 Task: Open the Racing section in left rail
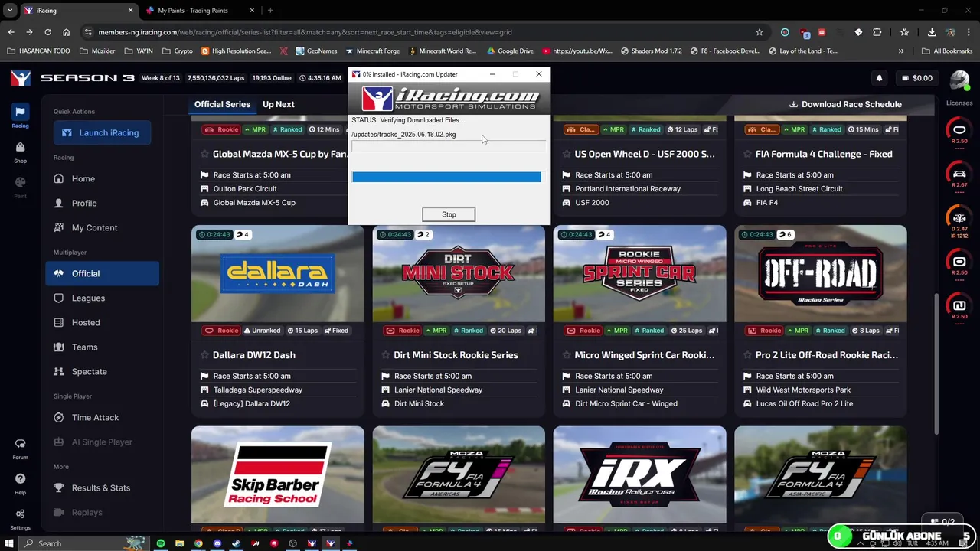coord(20,116)
